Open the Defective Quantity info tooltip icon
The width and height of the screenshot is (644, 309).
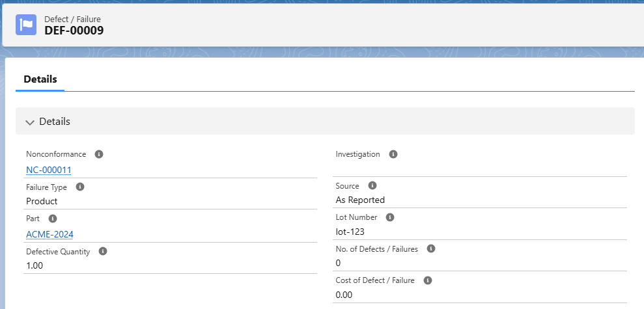coord(103,251)
